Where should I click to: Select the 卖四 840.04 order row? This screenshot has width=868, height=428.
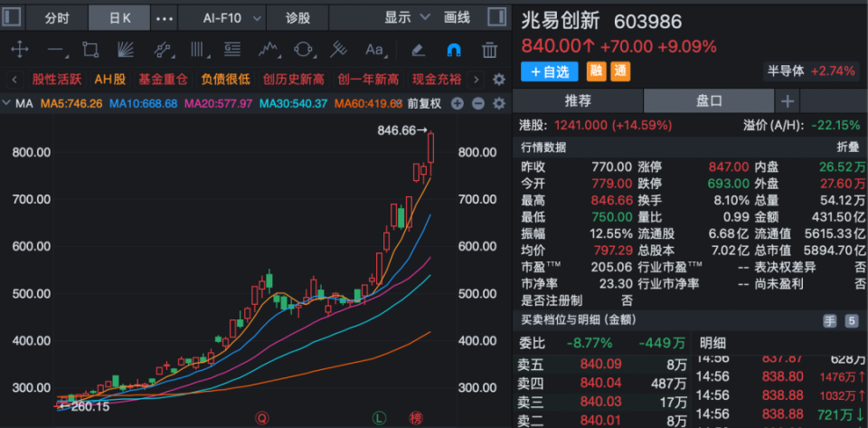point(602,383)
